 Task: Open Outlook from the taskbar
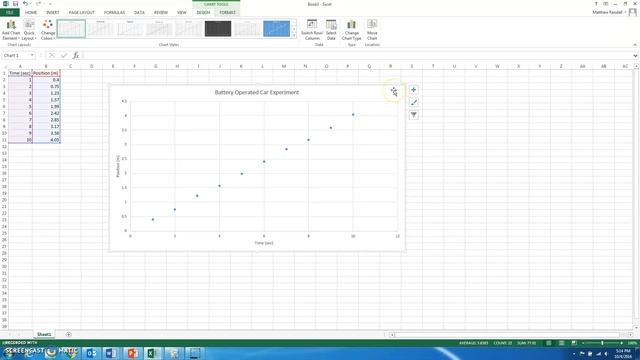click(91, 353)
